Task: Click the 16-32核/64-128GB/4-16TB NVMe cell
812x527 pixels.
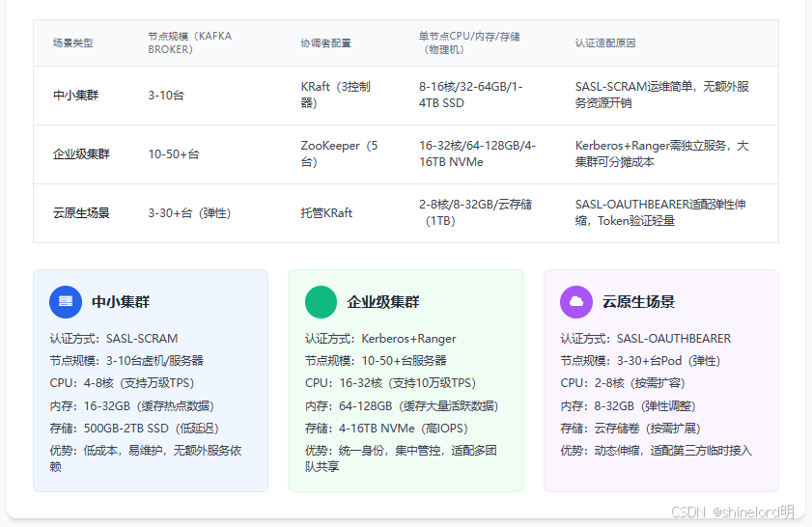Action: [478, 153]
